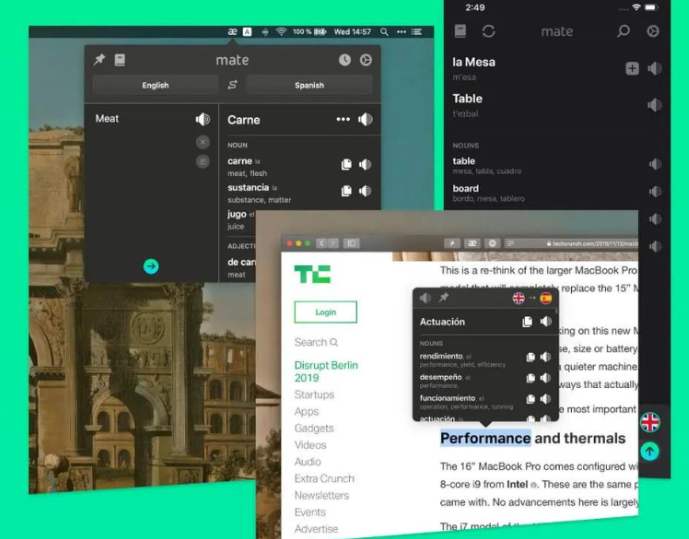Click the translation bubble scrollbar

point(557,310)
